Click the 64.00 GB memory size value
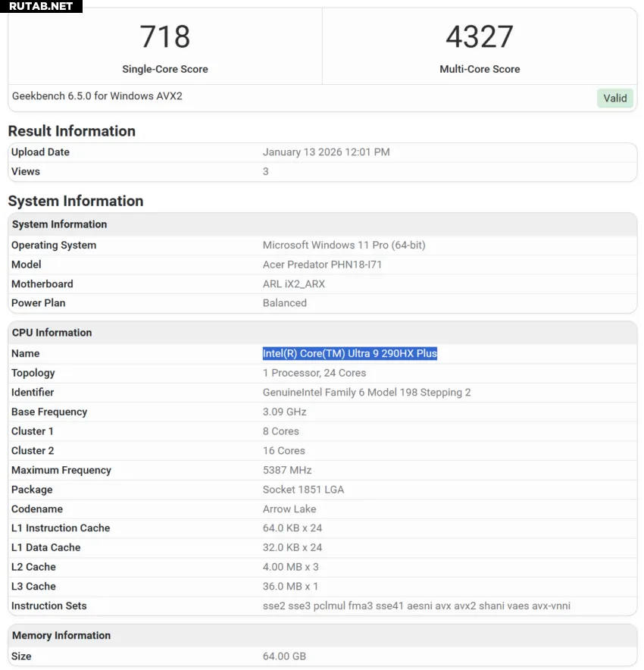Image resolution: width=644 pixels, height=670 pixels. coord(284,656)
